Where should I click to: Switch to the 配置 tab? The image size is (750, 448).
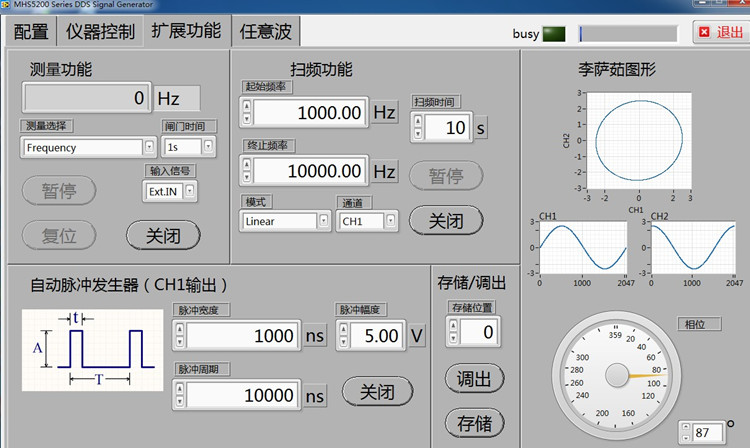[31, 31]
